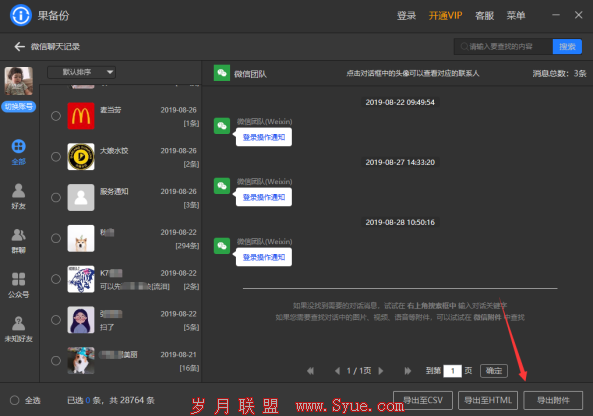Click sender avatar of 10:50:16 message

(x=222, y=246)
